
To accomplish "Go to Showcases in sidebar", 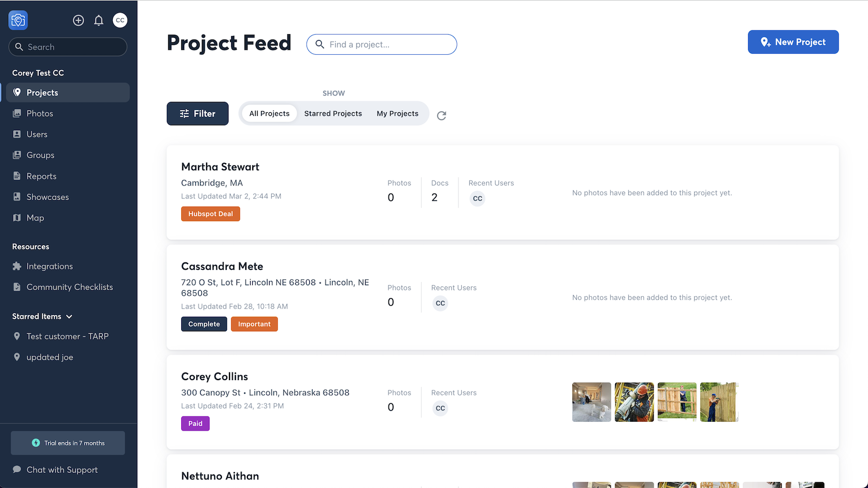I will pos(48,197).
